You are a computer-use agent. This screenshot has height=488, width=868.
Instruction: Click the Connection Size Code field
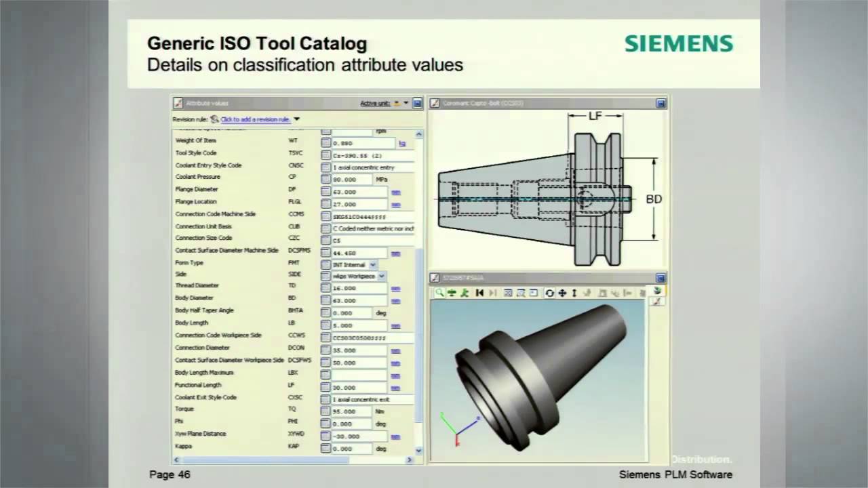pos(372,241)
